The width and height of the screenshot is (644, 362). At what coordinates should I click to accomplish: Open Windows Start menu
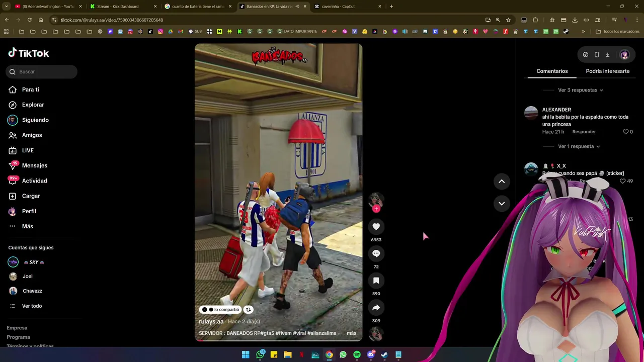246,354
